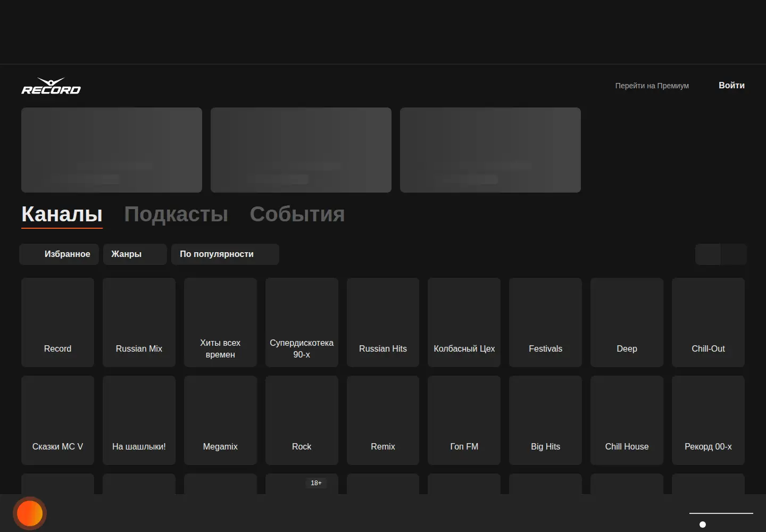Open the second promo banner
The image size is (766, 532).
[x=301, y=150]
